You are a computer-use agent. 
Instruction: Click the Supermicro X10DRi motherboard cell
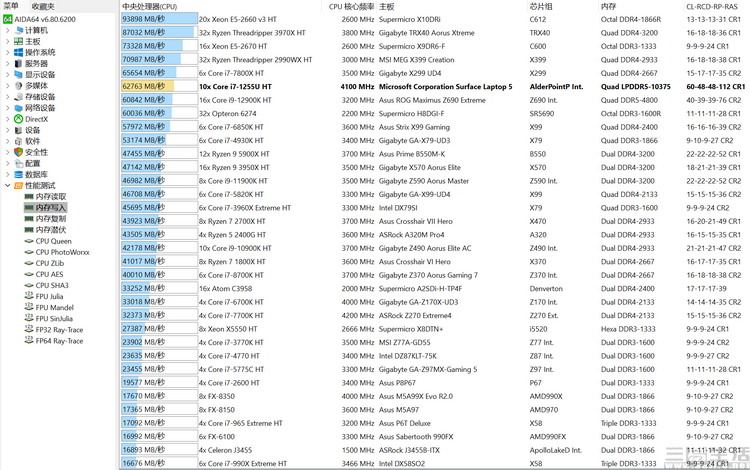click(x=409, y=19)
